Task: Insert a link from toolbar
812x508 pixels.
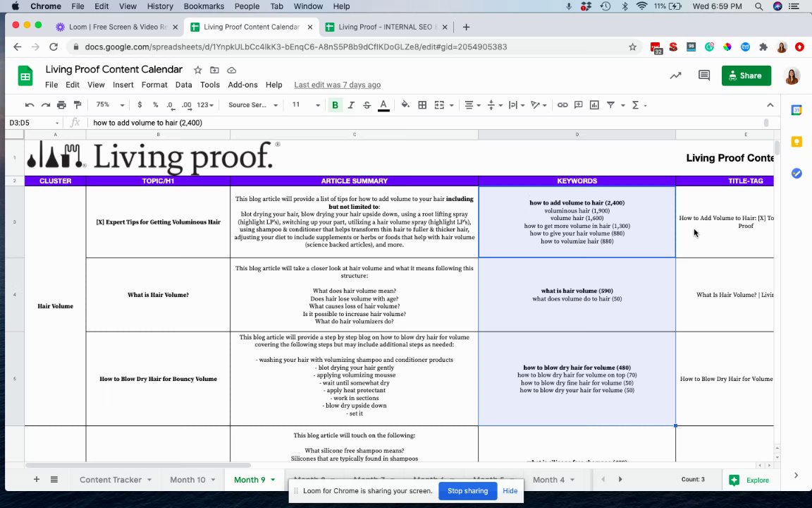Action: [562, 105]
